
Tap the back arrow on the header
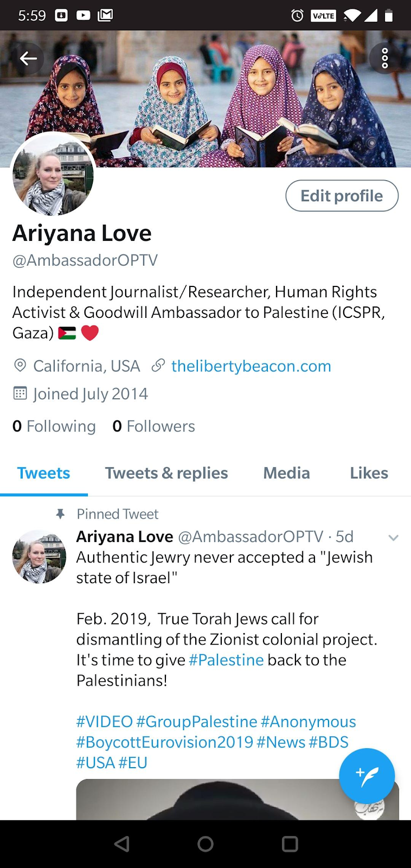(28, 58)
